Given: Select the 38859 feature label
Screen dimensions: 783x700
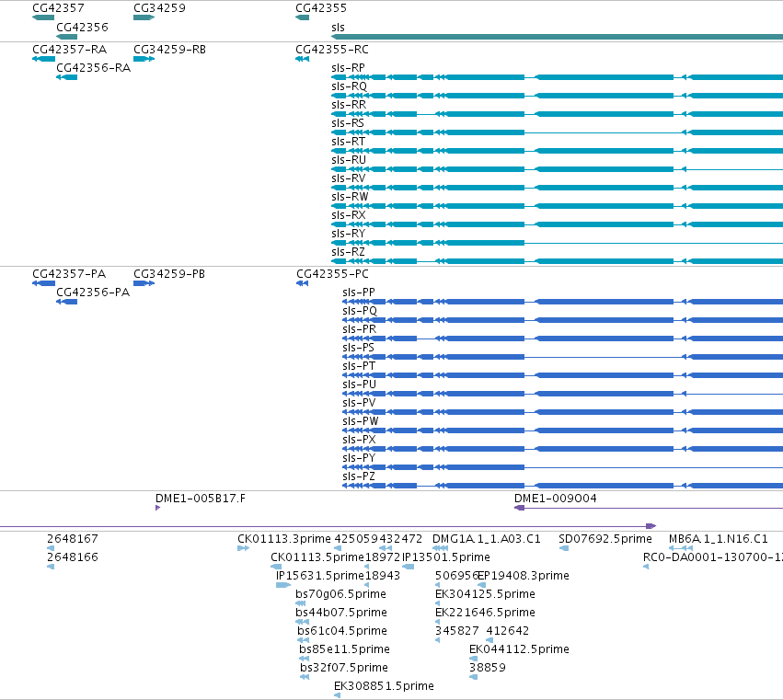Looking at the screenshot, I should (488, 669).
